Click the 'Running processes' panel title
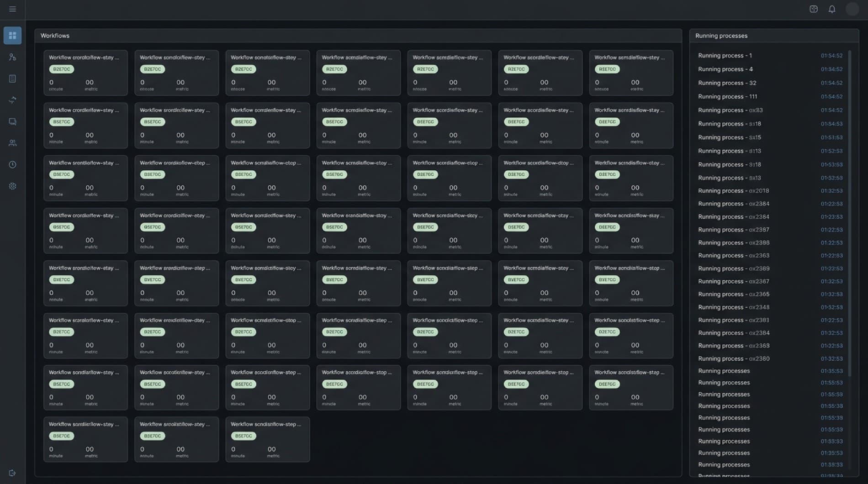This screenshot has width=868, height=484. 721,36
